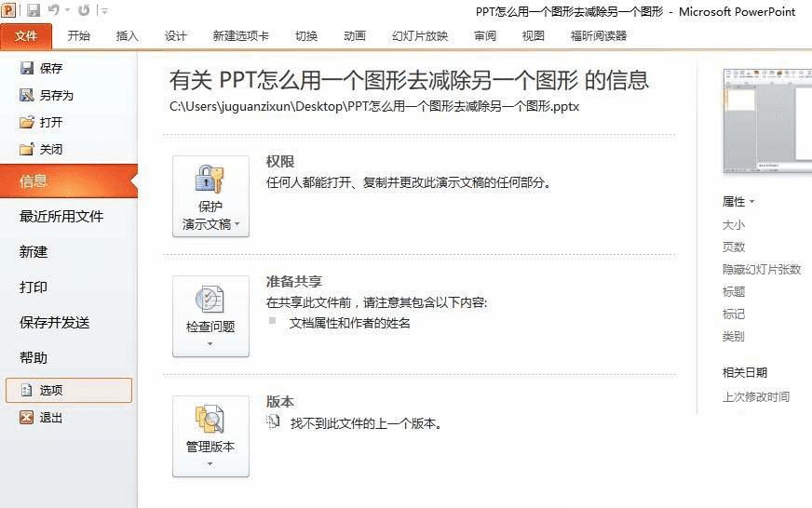Click the 权限 heading

(x=280, y=161)
